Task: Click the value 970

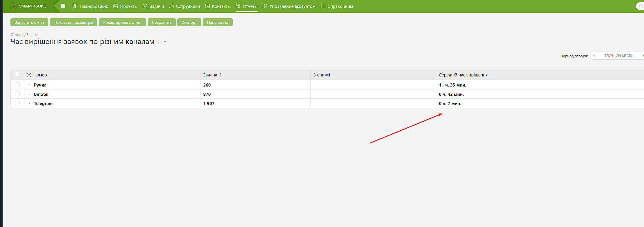Action: [207, 94]
